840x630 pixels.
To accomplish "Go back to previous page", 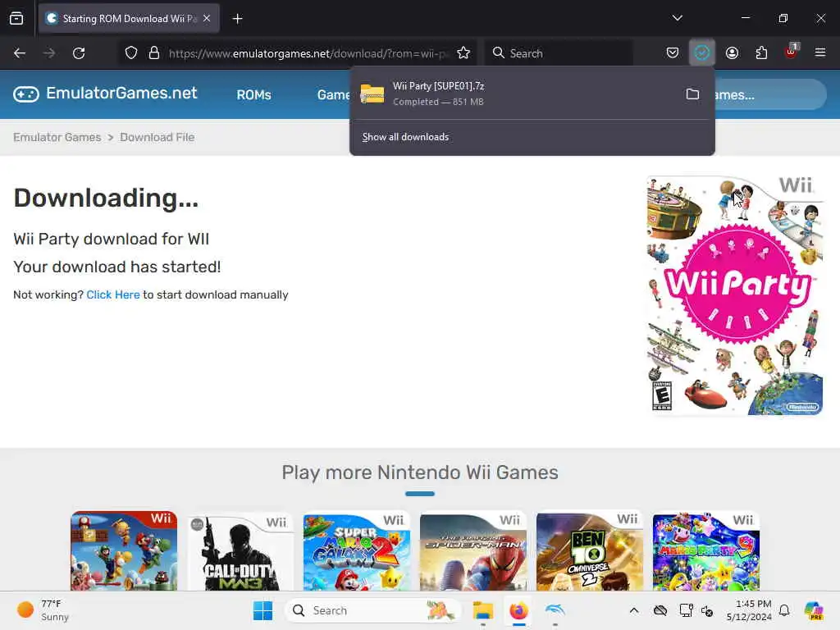I will tap(20, 53).
